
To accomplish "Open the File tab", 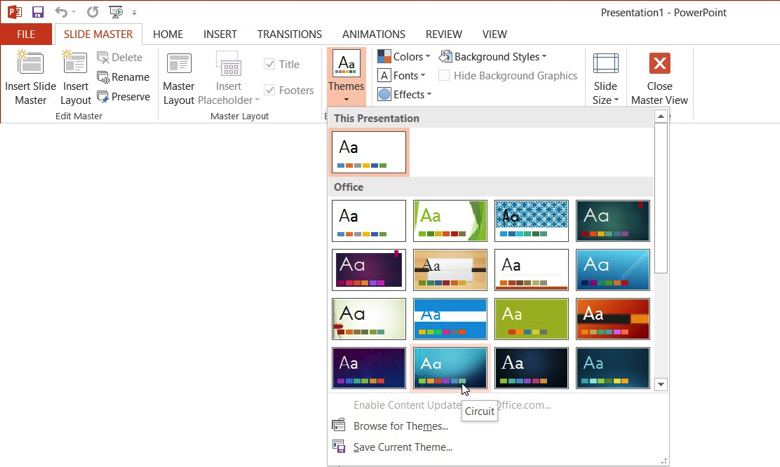I will click(26, 34).
